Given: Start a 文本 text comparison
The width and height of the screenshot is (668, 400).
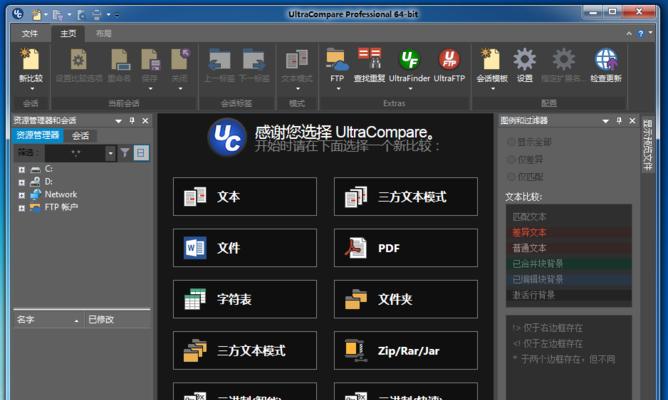Looking at the screenshot, I should [245, 196].
